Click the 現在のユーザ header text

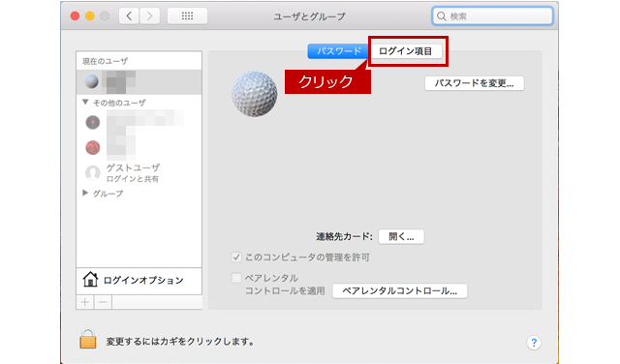[105, 61]
